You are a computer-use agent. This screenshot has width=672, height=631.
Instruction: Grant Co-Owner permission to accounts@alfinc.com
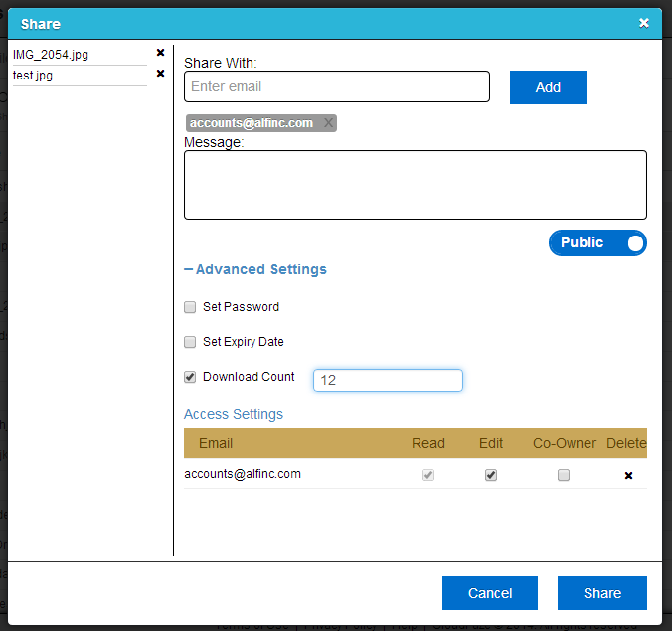564,475
